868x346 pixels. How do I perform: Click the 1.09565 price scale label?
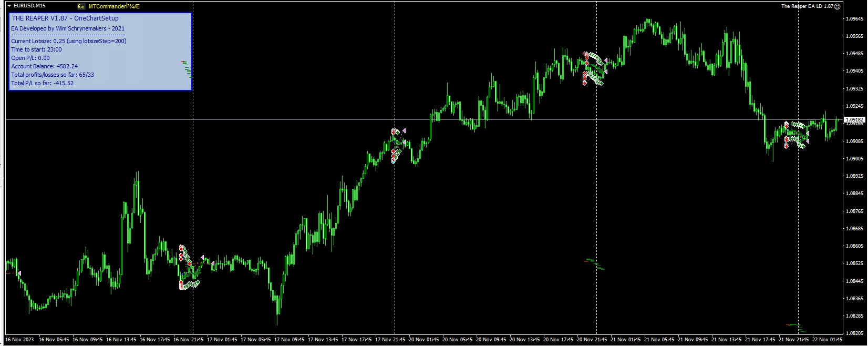pos(854,36)
